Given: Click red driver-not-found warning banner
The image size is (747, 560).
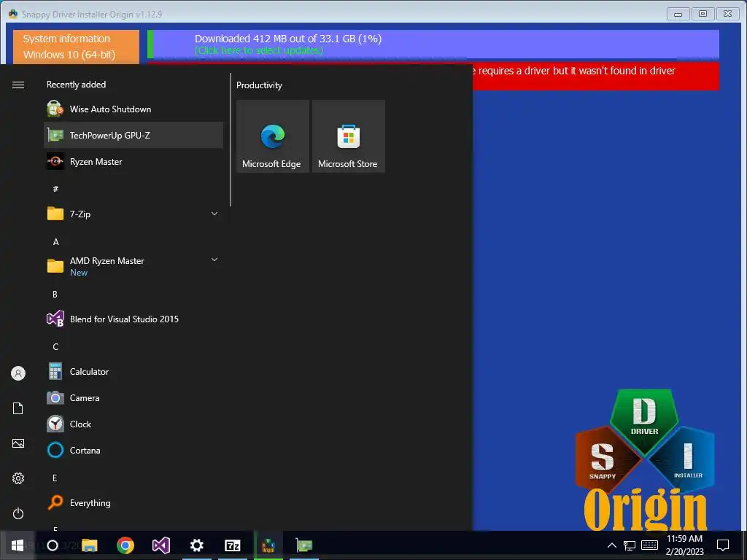Looking at the screenshot, I should [x=595, y=75].
